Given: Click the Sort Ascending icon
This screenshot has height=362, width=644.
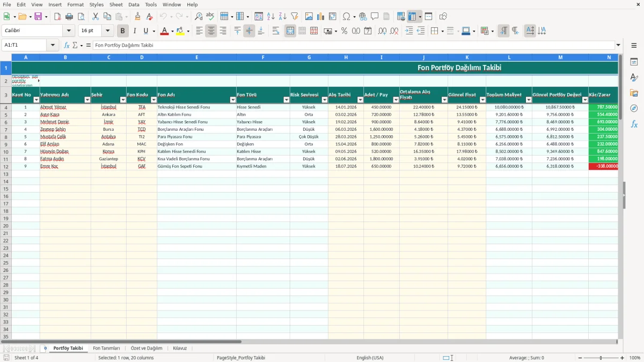Looking at the screenshot, I should coord(270,17).
